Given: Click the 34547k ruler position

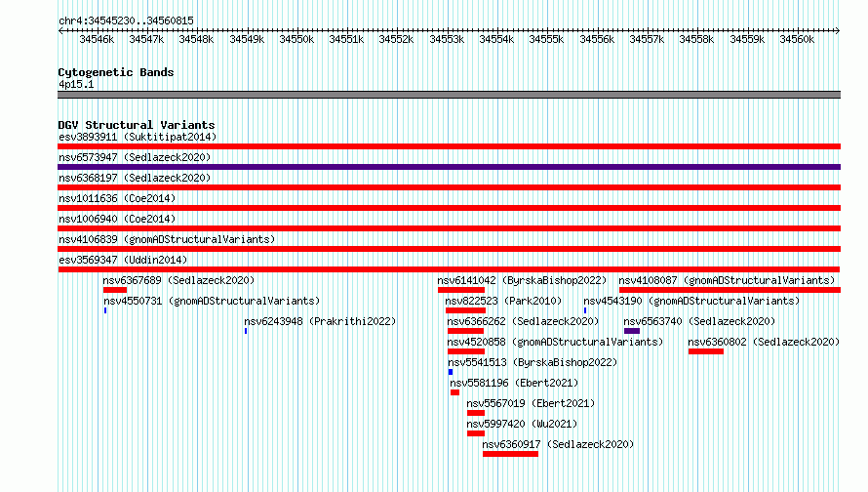Looking at the screenshot, I should coord(146,39).
